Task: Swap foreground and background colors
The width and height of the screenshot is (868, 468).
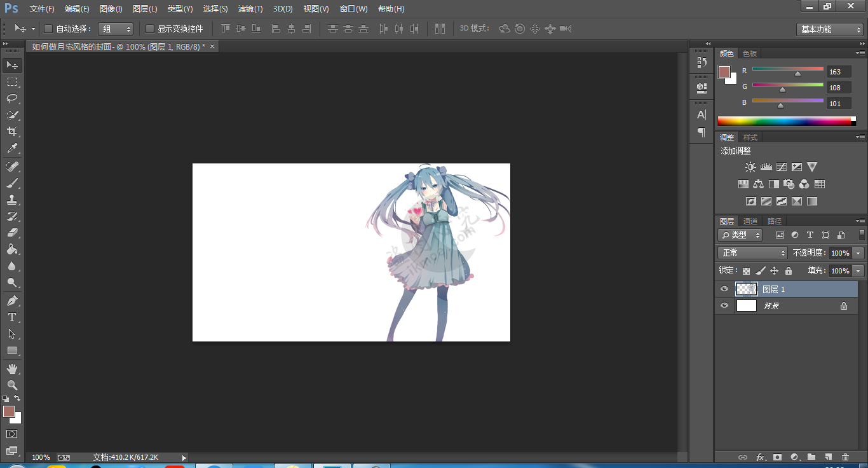Action: click(17, 398)
